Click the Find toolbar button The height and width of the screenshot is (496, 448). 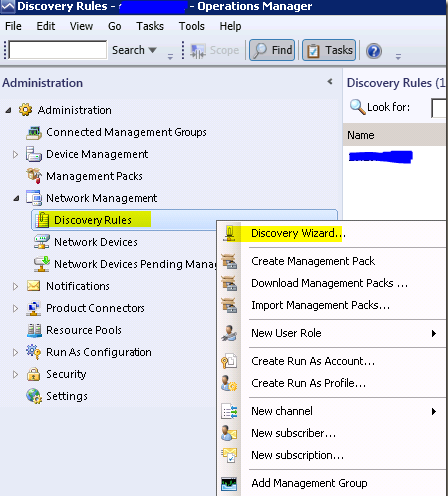(x=272, y=50)
